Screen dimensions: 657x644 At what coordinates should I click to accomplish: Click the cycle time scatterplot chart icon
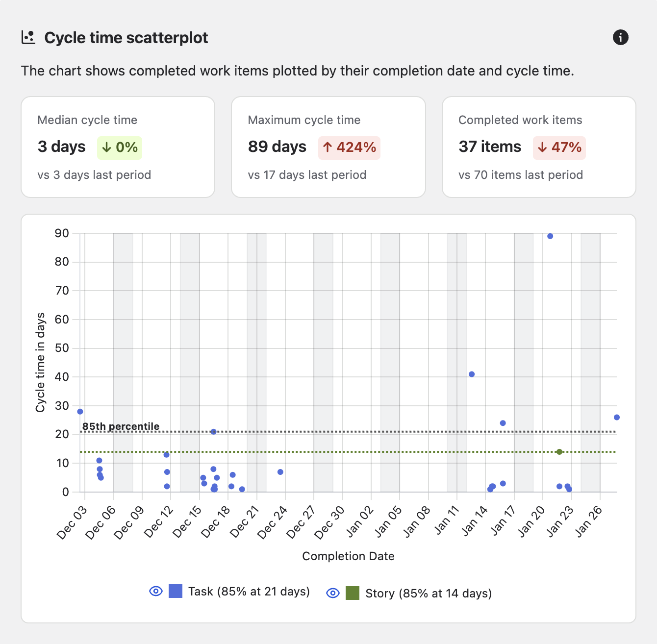[28, 37]
